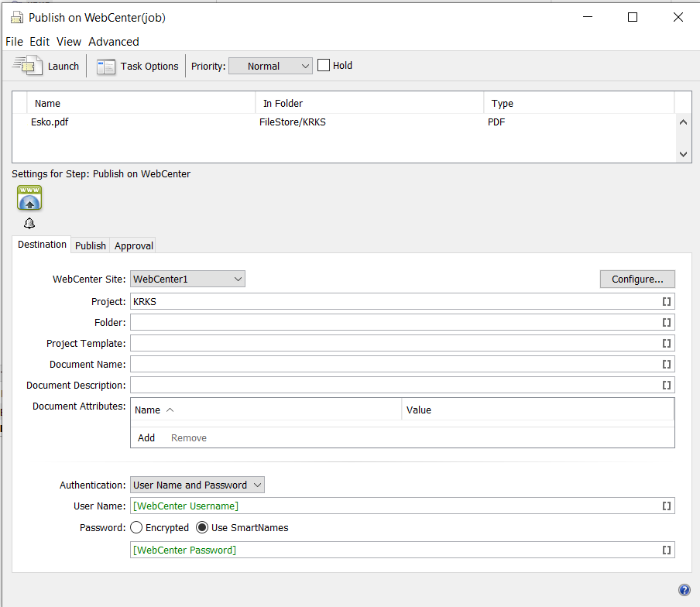Image resolution: width=700 pixels, height=607 pixels.
Task: Click the notification bell icon
Action: [x=29, y=223]
